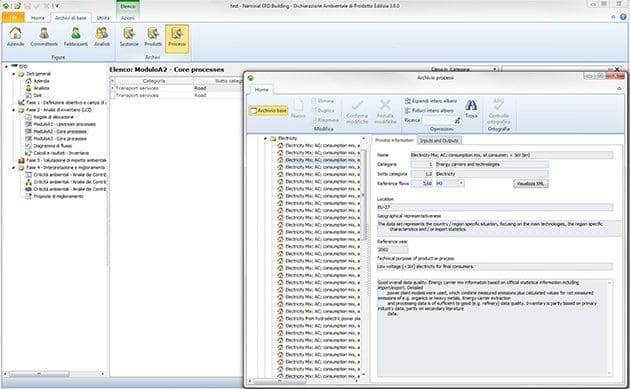Image resolution: width=630 pixels, height=389 pixels.
Task: Open the orange File menu tab
Action: (x=13, y=18)
